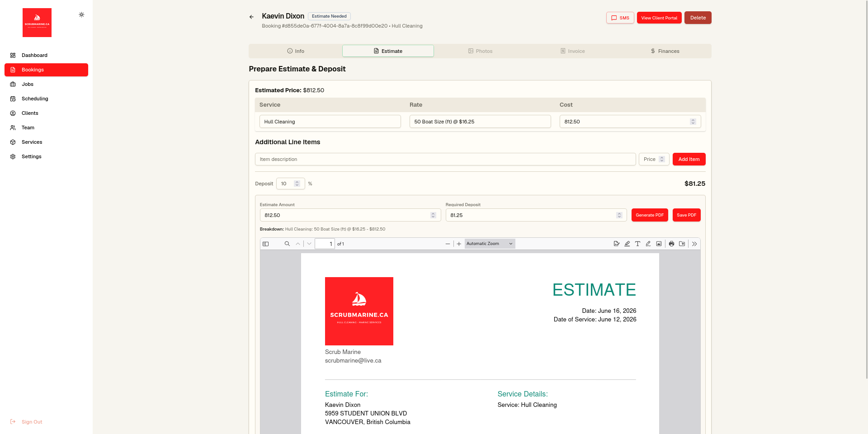Screen dimensions: 868x434
Task: Open the Automatic Zoom dropdown
Action: [x=490, y=244]
